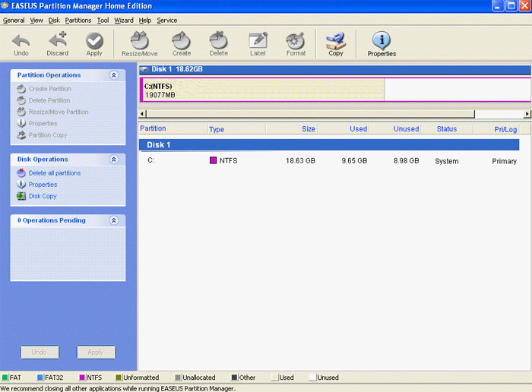The image size is (532, 392).
Task: Click the Disk 1 18.62GB header bar
Action: point(334,70)
